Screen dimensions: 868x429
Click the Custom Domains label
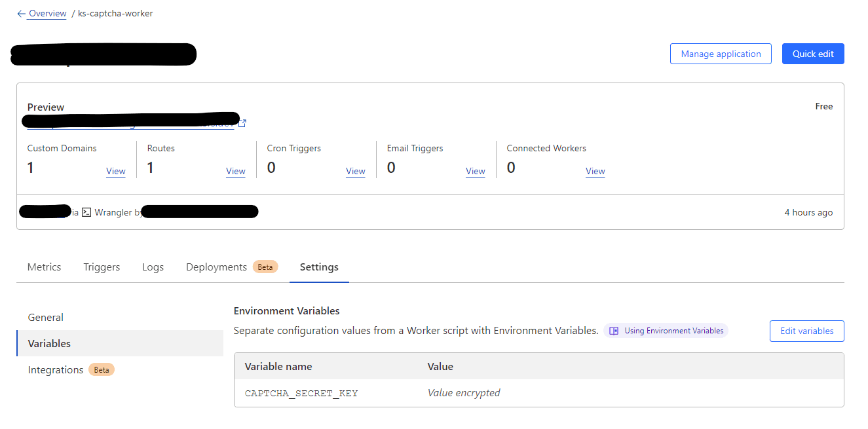(62, 149)
